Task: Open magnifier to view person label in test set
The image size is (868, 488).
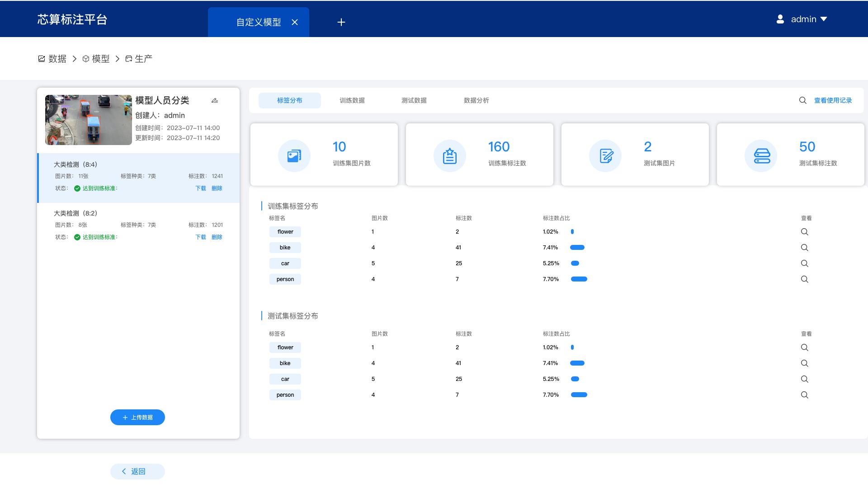Action: pyautogui.click(x=805, y=394)
